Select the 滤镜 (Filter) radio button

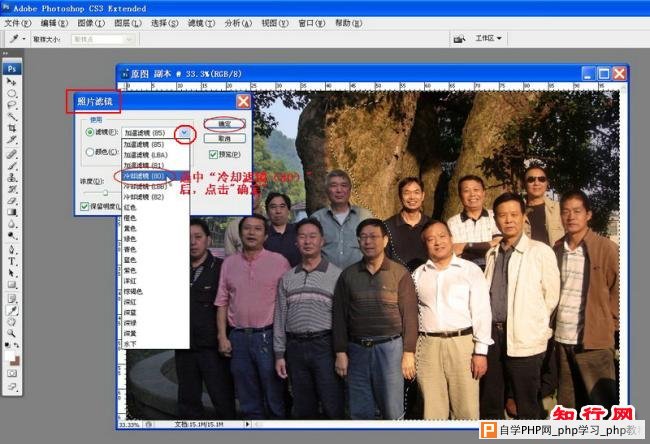[x=91, y=132]
